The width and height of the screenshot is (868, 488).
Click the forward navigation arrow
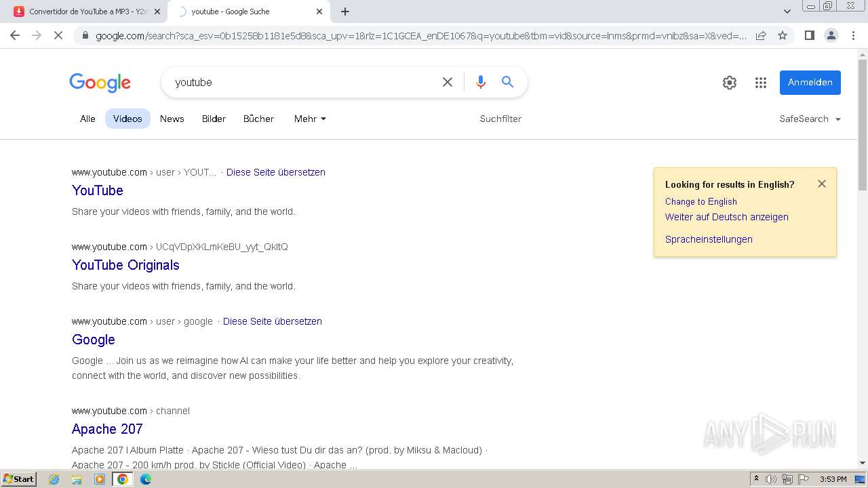click(x=37, y=35)
